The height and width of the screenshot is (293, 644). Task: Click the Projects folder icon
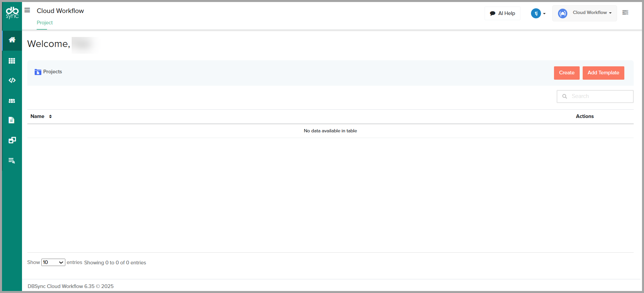point(38,72)
